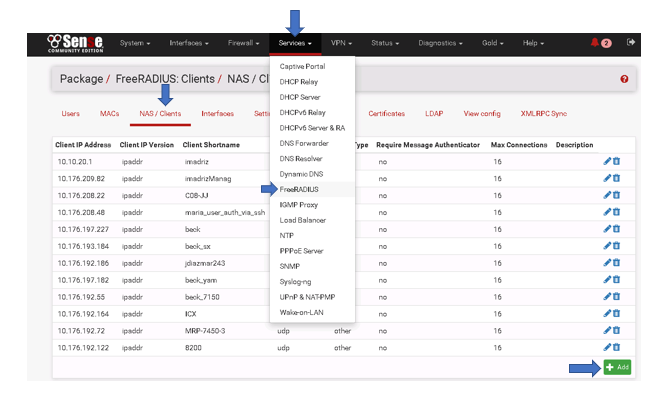Open the View config tab

click(482, 114)
